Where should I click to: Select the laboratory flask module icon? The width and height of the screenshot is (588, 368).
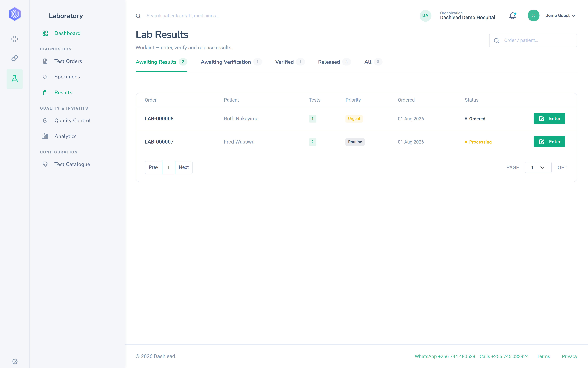tap(15, 79)
